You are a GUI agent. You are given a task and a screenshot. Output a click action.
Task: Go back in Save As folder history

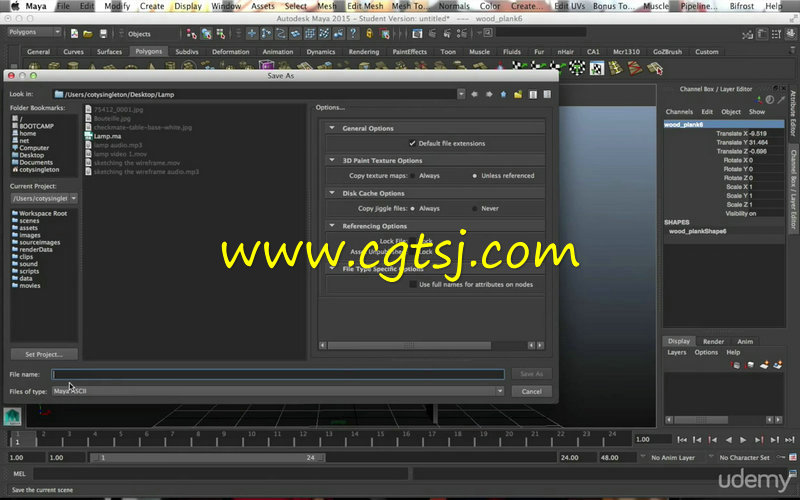coord(474,94)
